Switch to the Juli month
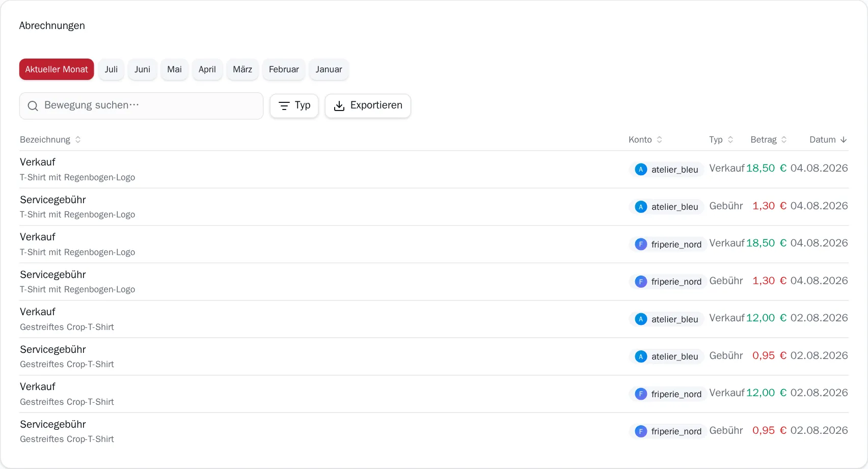868x469 pixels. 111,69
